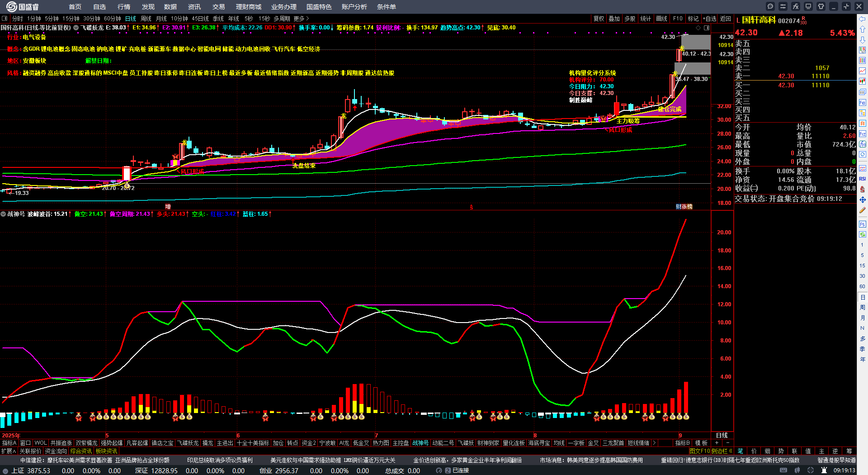Click the blue up arrow in right sidebar

[x=863, y=29]
